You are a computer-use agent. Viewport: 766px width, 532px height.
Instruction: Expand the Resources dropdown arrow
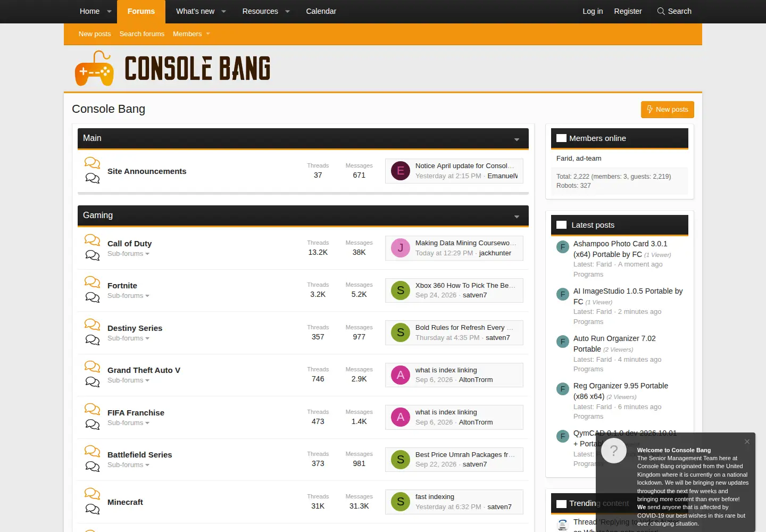point(287,11)
